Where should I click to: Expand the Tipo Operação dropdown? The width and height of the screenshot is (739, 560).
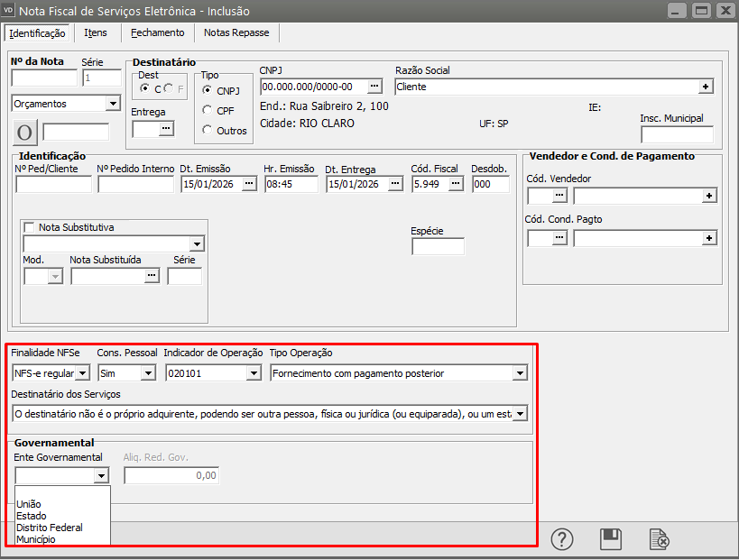[x=520, y=372]
